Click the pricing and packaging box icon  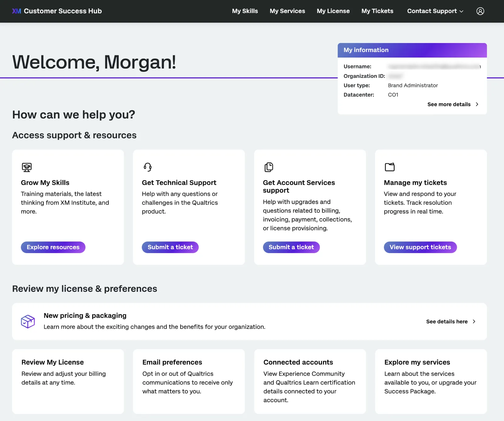click(x=28, y=321)
